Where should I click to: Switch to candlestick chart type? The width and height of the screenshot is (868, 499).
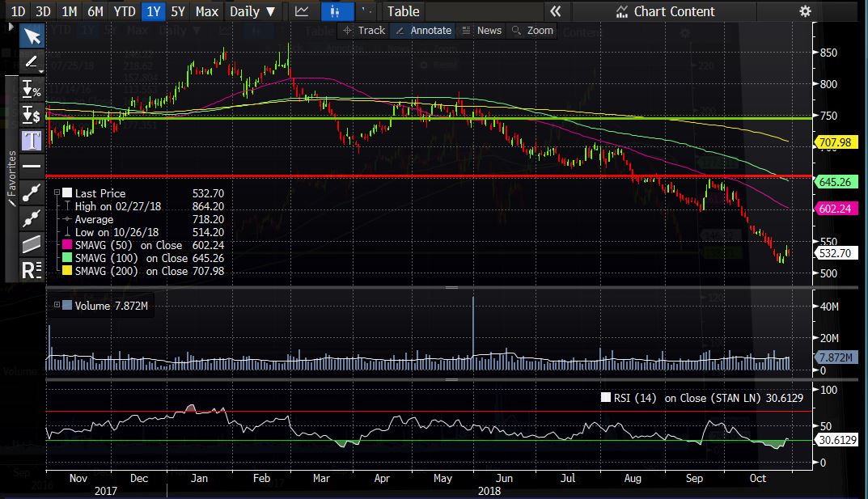[332, 11]
